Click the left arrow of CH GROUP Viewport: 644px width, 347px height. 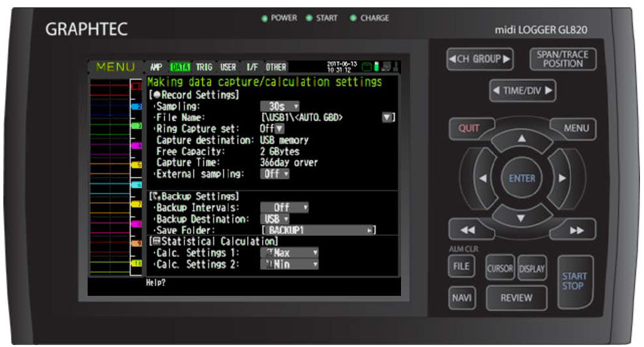[452, 58]
